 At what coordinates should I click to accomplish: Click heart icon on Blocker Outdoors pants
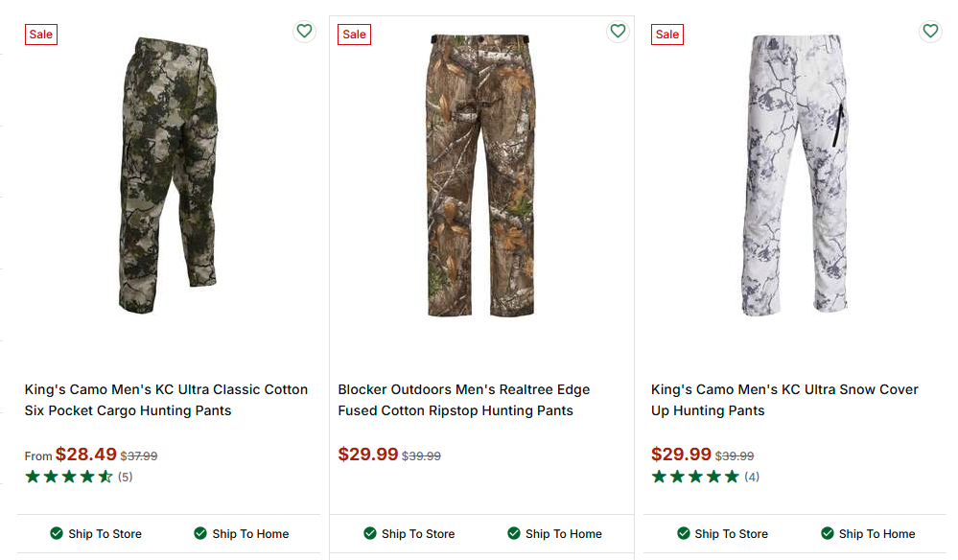click(x=618, y=32)
